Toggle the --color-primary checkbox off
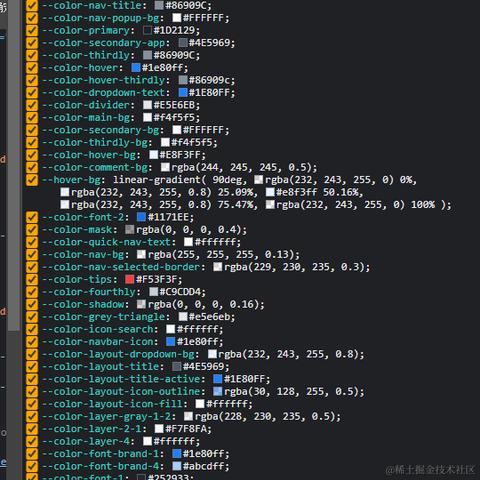This screenshot has width=480, height=480. [32, 30]
